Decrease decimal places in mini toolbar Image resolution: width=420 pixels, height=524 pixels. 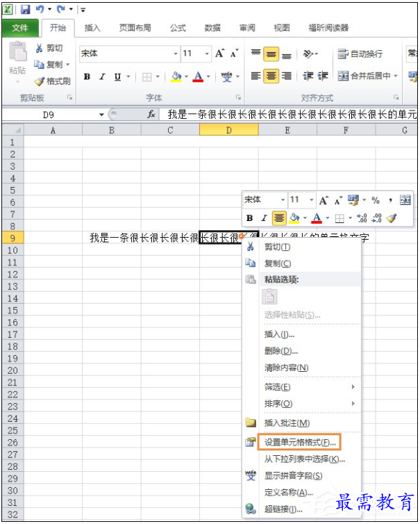376,218
